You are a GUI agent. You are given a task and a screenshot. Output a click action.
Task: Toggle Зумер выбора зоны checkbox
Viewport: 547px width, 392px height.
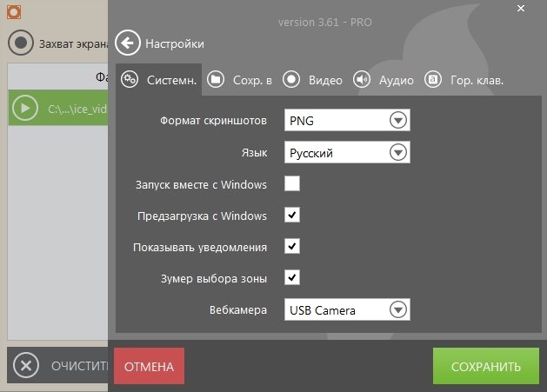292,277
